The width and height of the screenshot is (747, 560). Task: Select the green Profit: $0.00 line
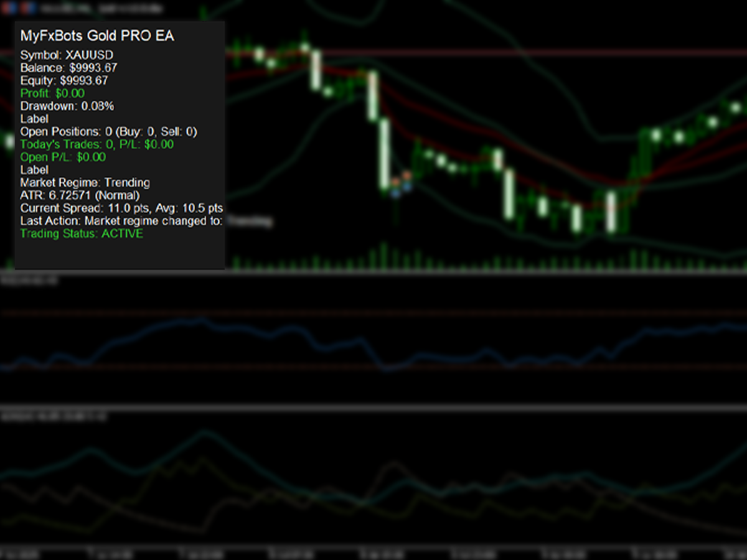click(x=52, y=93)
